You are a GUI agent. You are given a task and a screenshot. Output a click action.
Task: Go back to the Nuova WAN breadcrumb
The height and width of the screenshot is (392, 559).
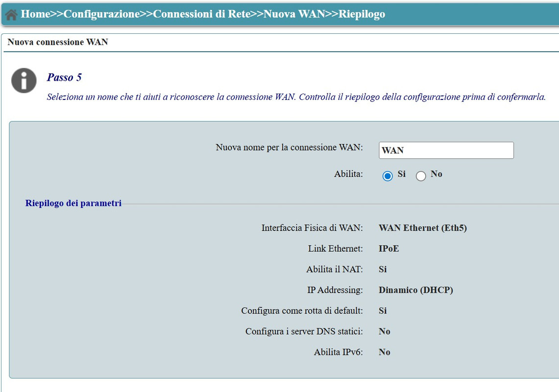pos(294,14)
